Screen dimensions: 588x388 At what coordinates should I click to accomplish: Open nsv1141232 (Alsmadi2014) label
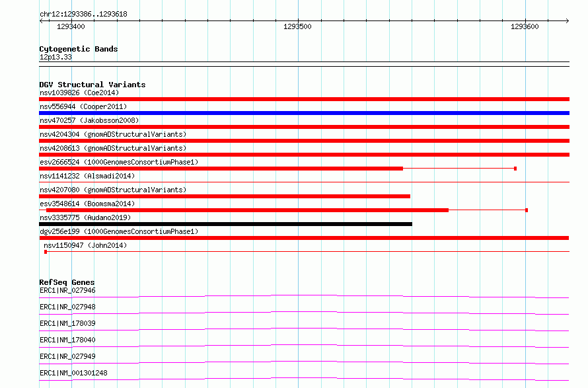point(87,176)
